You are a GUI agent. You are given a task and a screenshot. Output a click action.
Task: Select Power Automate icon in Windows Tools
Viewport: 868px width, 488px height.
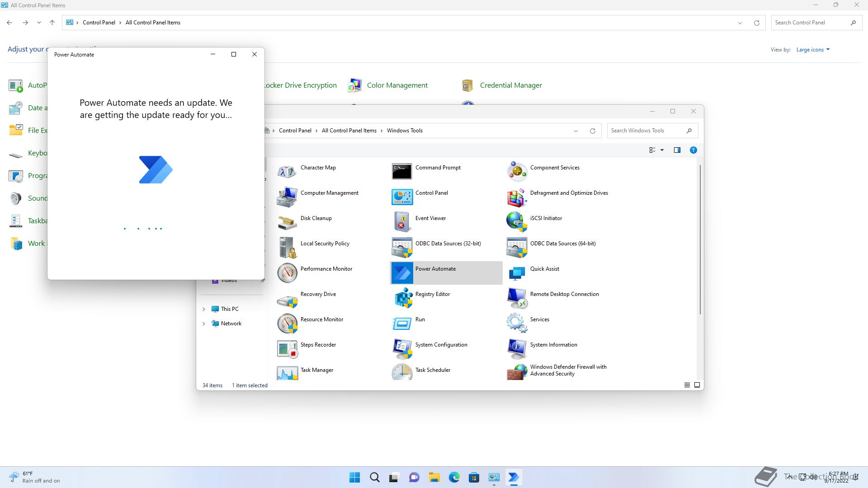tap(402, 272)
